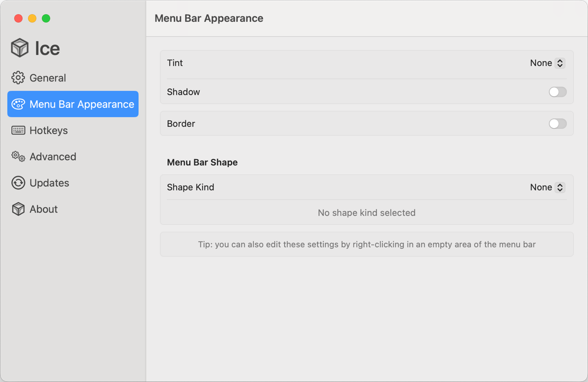Enable the Shadow toggle switch
588x382 pixels.
557,92
